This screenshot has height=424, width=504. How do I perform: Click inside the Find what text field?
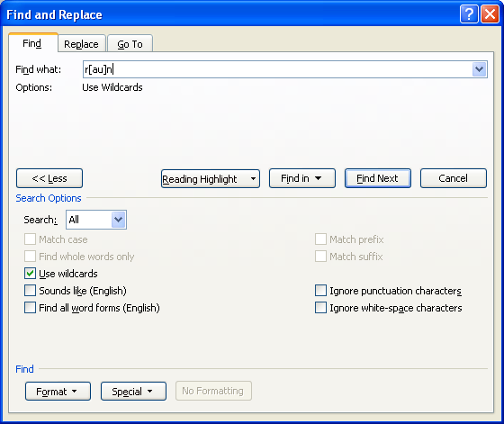[278, 69]
